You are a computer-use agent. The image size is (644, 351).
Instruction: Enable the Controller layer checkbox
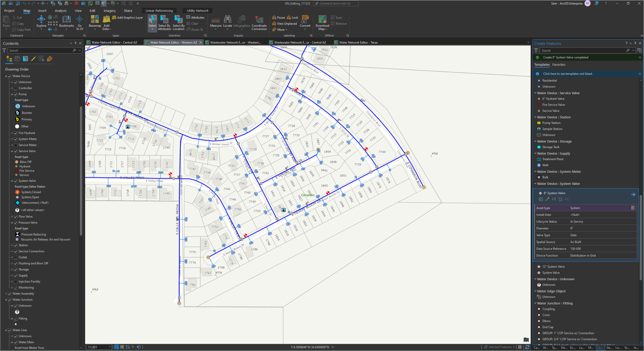point(16,88)
